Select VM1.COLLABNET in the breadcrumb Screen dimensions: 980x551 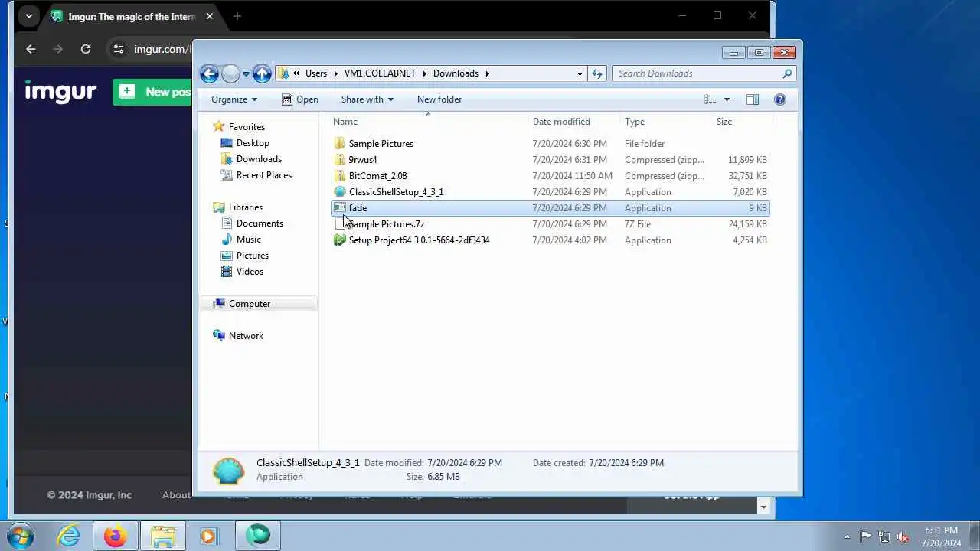(380, 73)
